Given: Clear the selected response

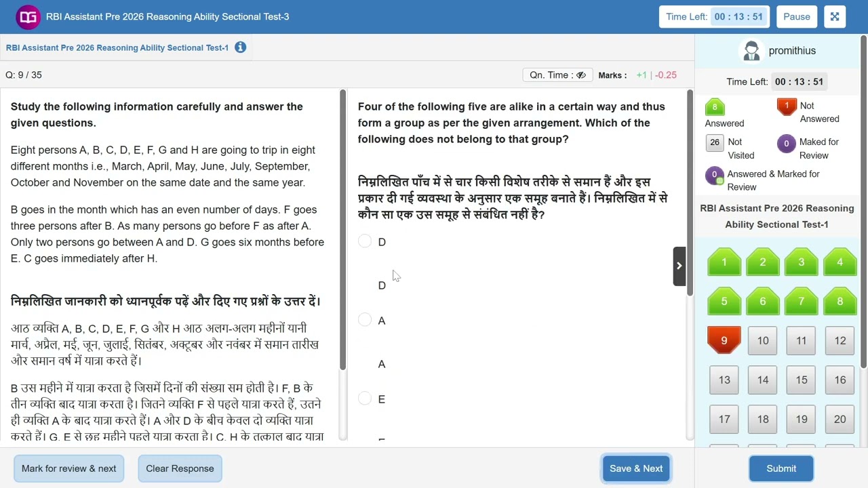Looking at the screenshot, I should pos(180,468).
